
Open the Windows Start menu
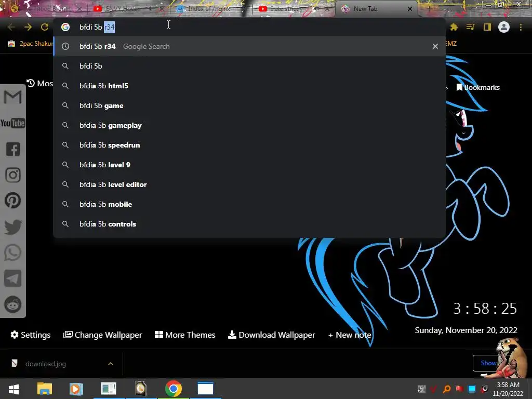pos(14,389)
